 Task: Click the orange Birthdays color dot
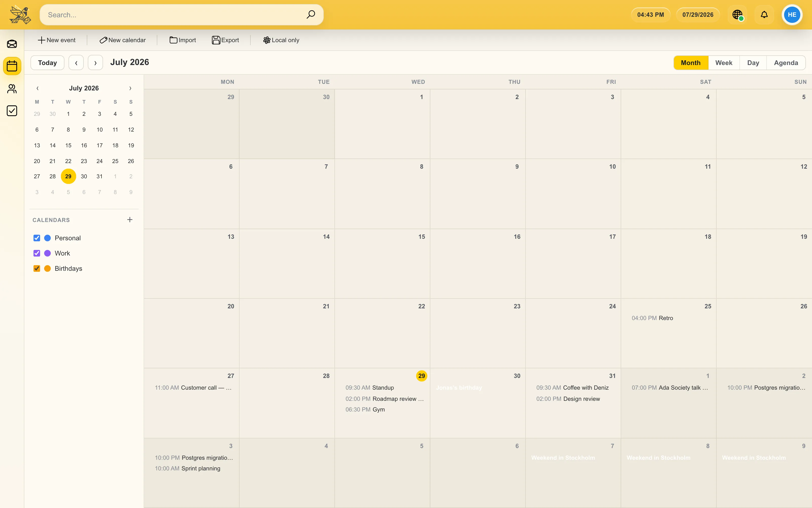(48, 268)
